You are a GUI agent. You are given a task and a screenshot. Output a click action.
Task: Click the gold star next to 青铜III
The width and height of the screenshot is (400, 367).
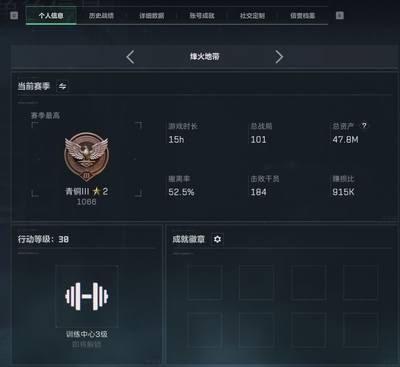click(96, 191)
